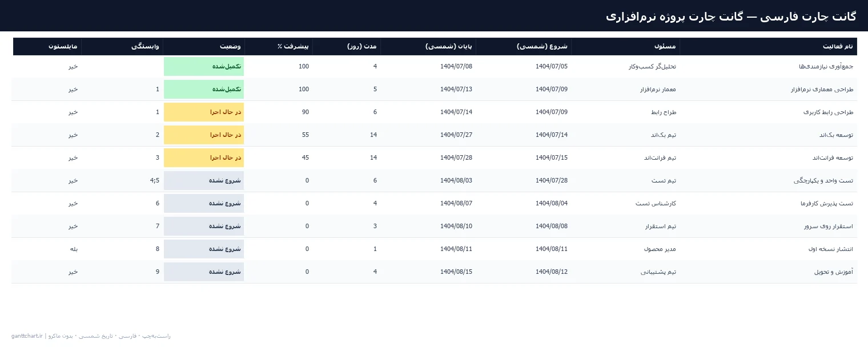Click the owner cell 'تحلیل‌گر کسب‌وکار'
The width and height of the screenshot is (868, 348).
(652, 66)
